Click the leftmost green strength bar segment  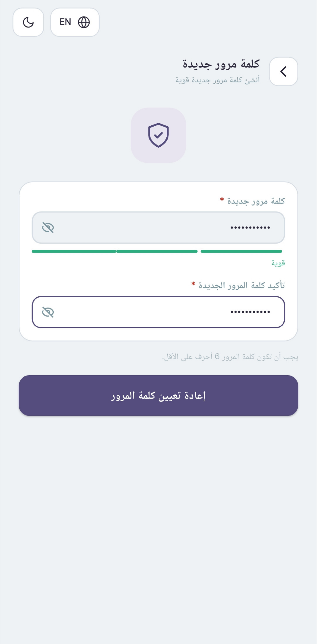[74, 251]
